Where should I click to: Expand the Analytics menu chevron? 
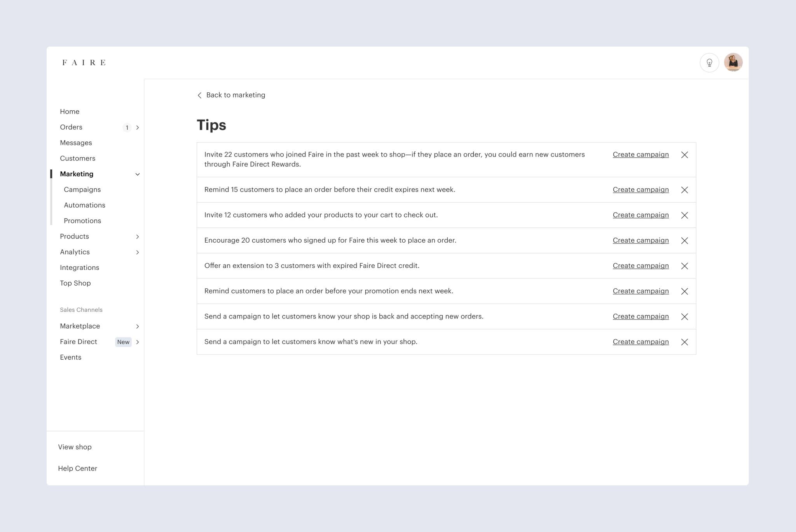[137, 252]
